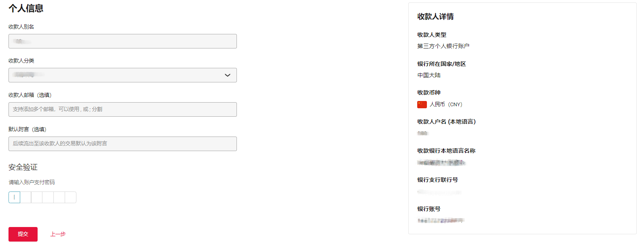Select the fourth payment password digit box
Viewport: 644px width, 246px height.
(48, 197)
